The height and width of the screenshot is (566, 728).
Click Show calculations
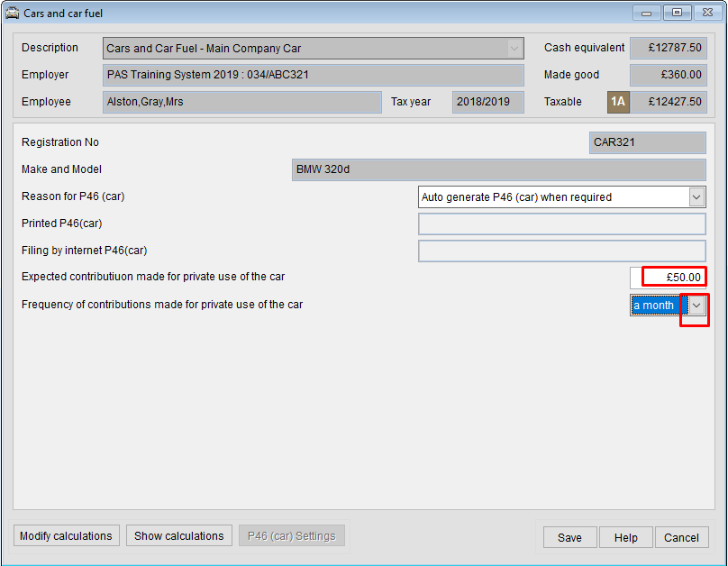point(178,534)
